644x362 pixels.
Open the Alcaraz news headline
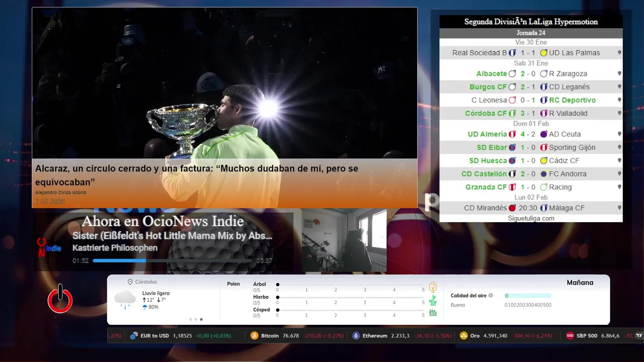[x=197, y=175]
